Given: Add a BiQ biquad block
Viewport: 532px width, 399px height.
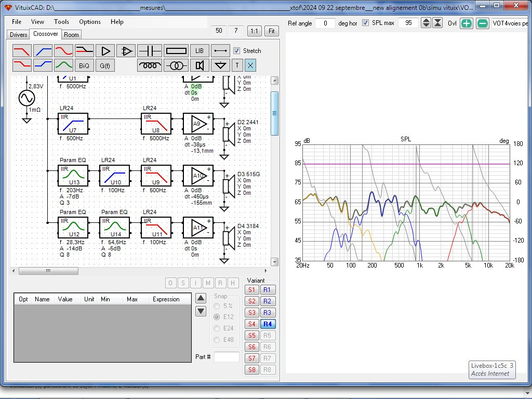Looking at the screenshot, I should point(84,65).
